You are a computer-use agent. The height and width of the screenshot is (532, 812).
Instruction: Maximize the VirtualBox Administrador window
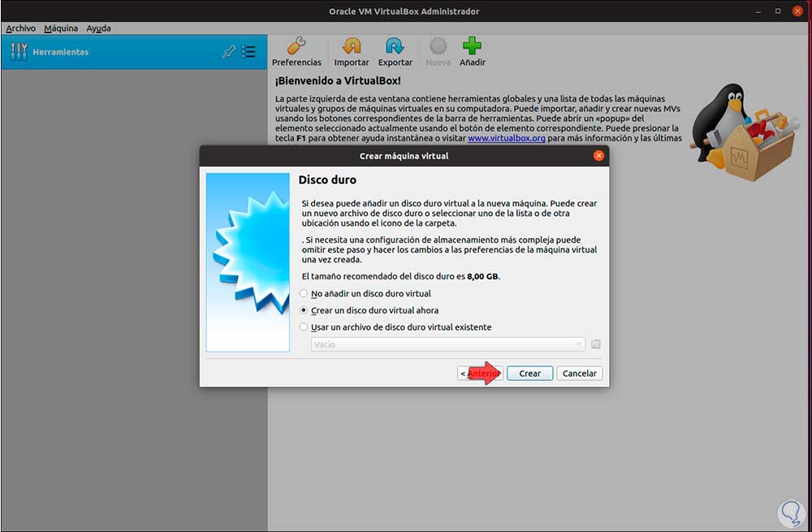778,11
